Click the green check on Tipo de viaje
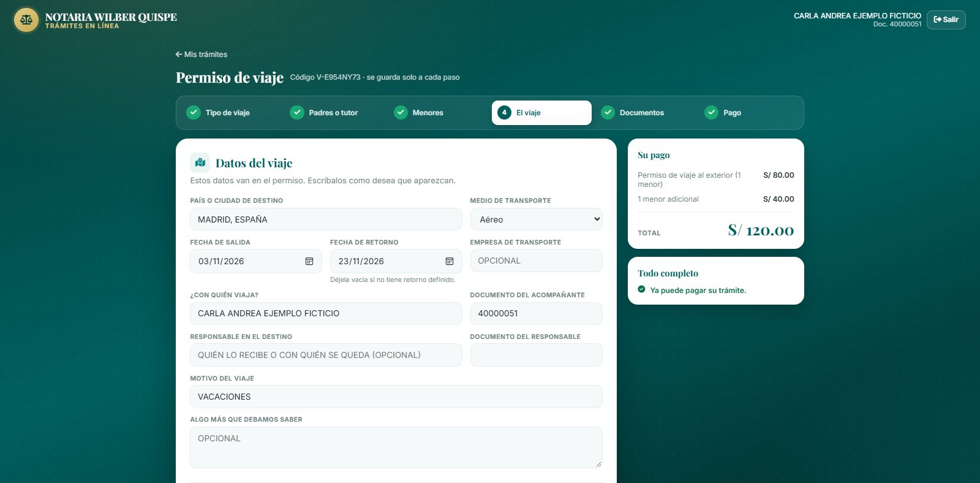 tap(194, 113)
